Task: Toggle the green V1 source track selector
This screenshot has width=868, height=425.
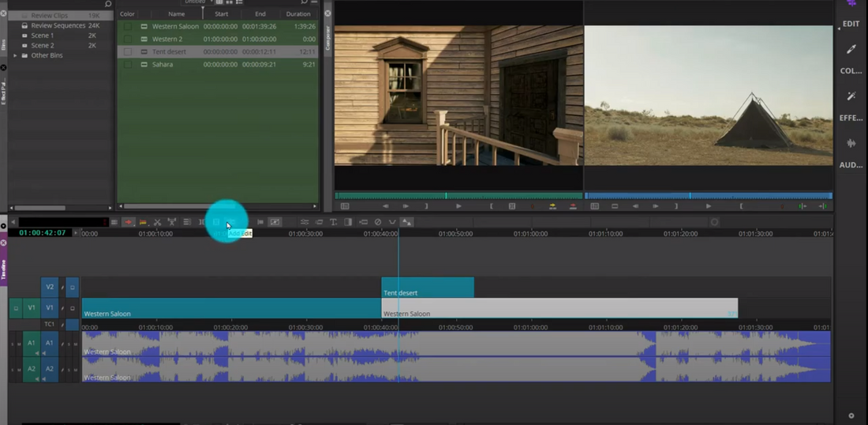Action: (32, 308)
